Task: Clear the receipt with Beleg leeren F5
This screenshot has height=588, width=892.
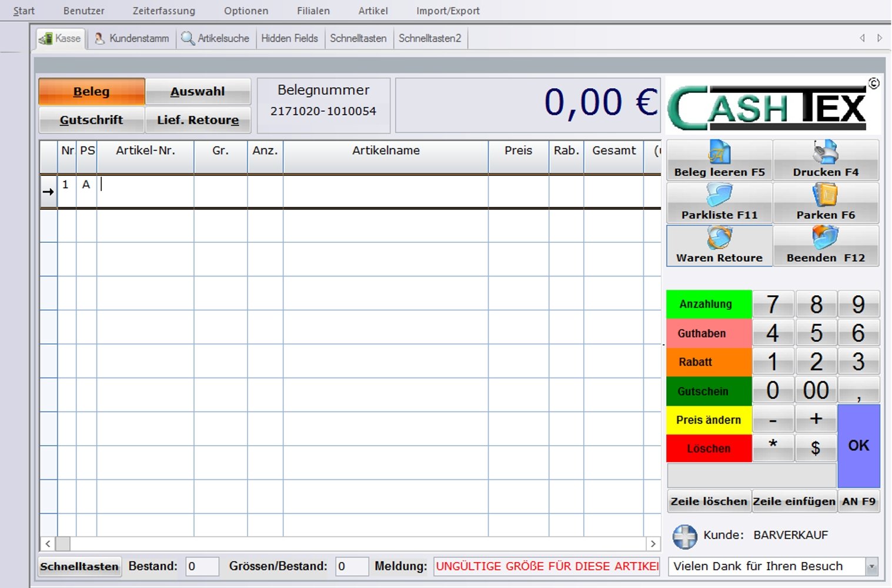Action: click(x=719, y=160)
